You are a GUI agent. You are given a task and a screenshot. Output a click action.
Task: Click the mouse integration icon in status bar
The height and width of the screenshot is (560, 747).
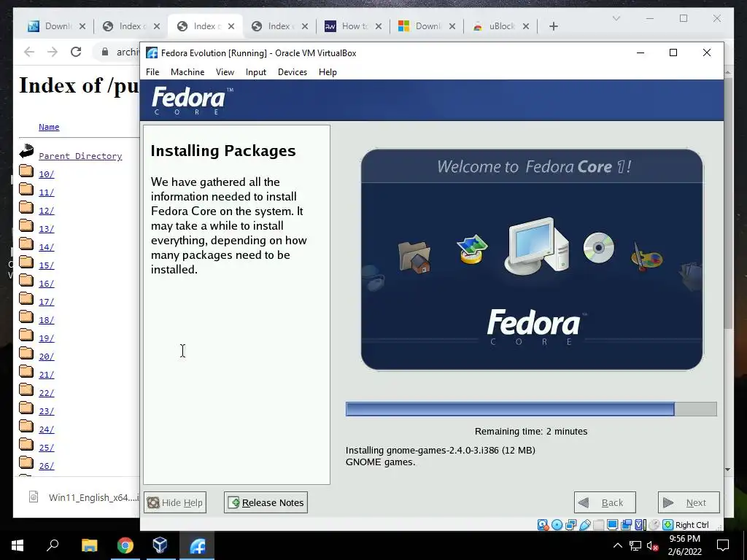tap(654, 525)
